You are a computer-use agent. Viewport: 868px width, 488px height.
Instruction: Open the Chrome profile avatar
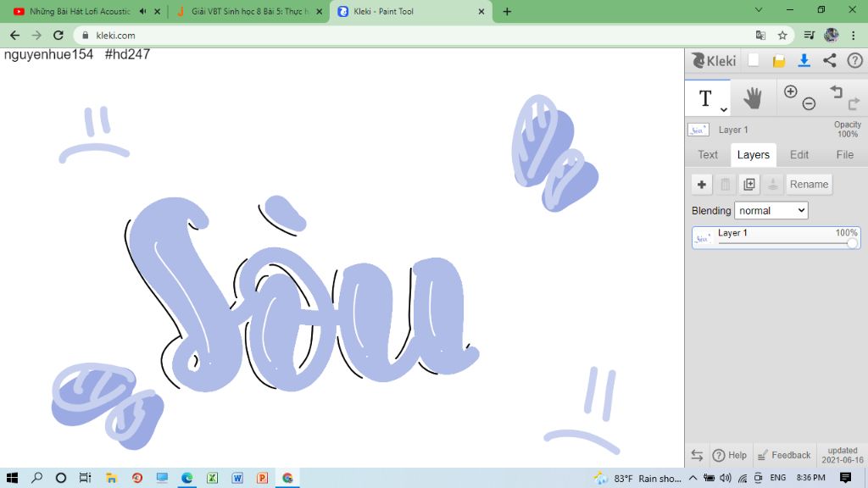click(831, 36)
